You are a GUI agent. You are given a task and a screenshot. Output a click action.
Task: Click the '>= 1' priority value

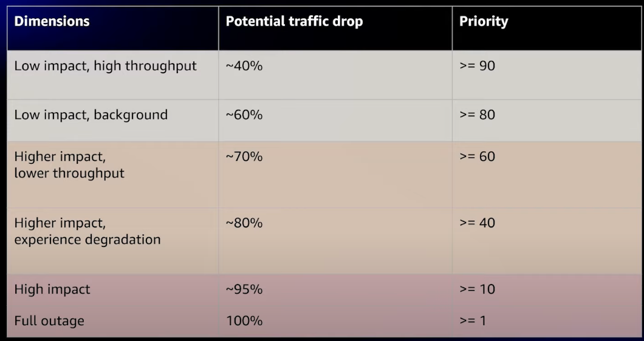(x=473, y=320)
